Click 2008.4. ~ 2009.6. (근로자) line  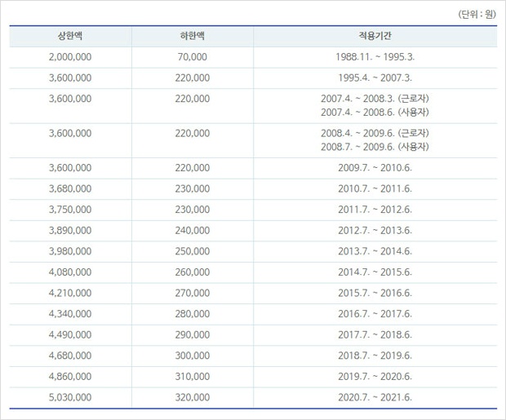point(375,133)
